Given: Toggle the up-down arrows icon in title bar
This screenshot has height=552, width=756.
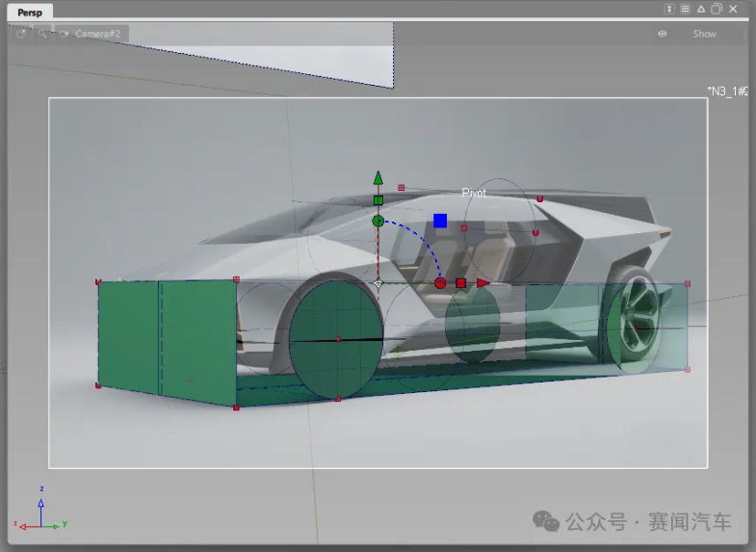Looking at the screenshot, I should [x=669, y=9].
